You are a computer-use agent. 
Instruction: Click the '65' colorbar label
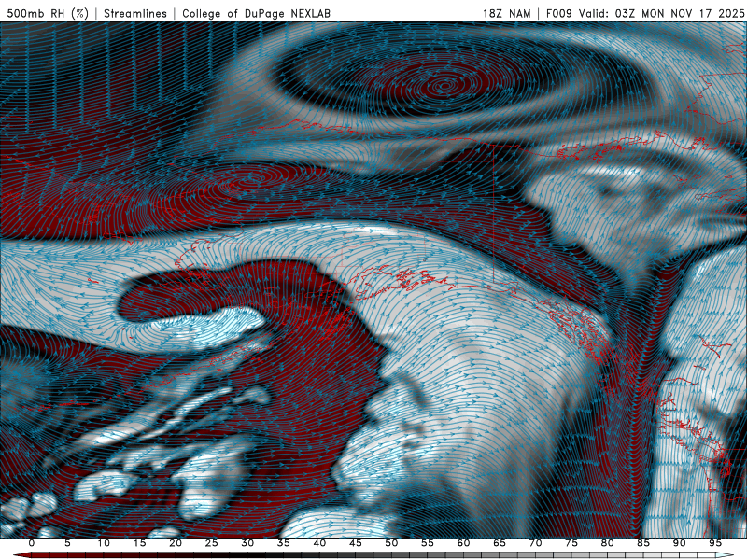[500, 543]
